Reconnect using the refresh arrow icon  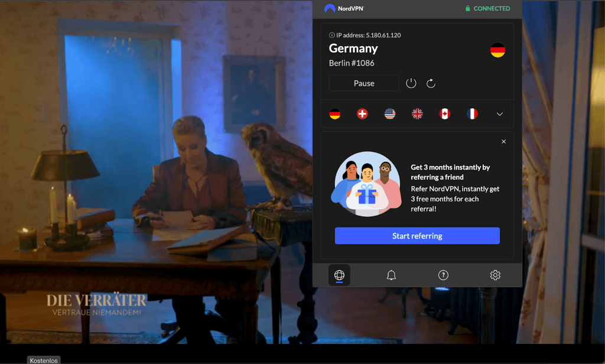[431, 83]
